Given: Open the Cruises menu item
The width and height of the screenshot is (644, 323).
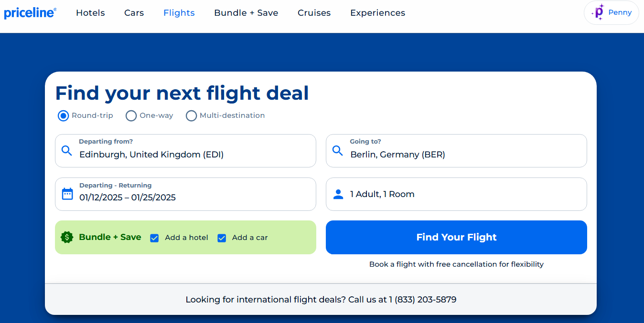Looking at the screenshot, I should coord(314,13).
